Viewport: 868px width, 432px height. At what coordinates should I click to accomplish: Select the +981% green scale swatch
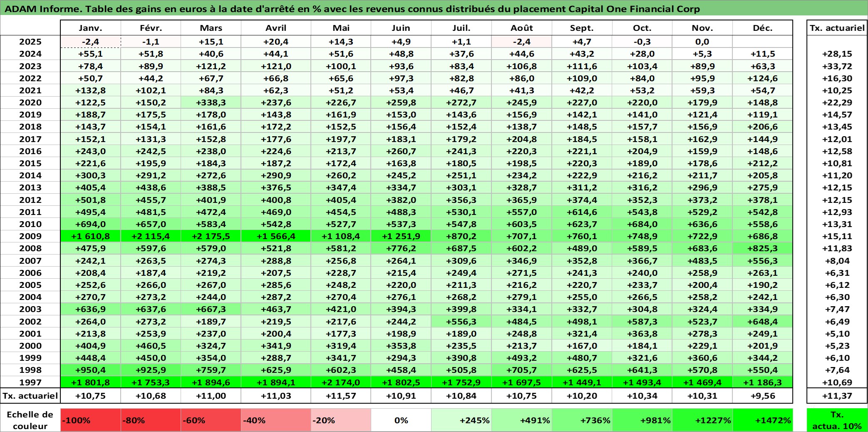pyautogui.click(x=642, y=420)
